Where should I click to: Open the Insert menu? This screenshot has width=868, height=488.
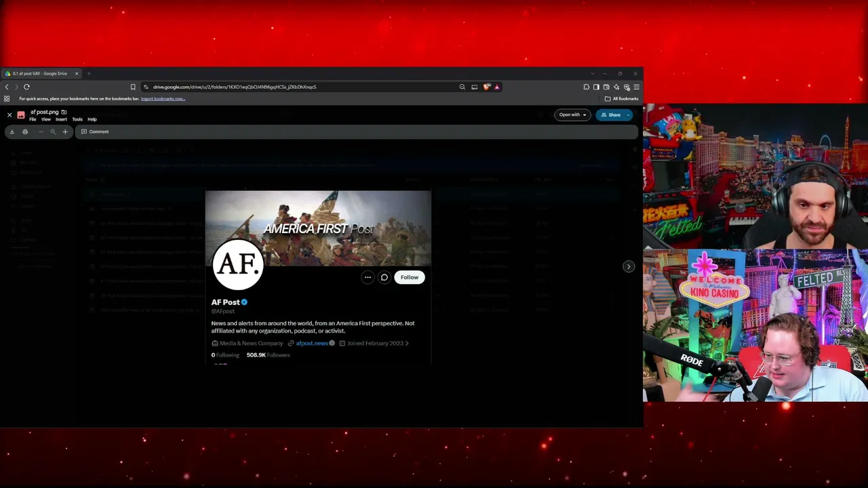[x=61, y=119]
